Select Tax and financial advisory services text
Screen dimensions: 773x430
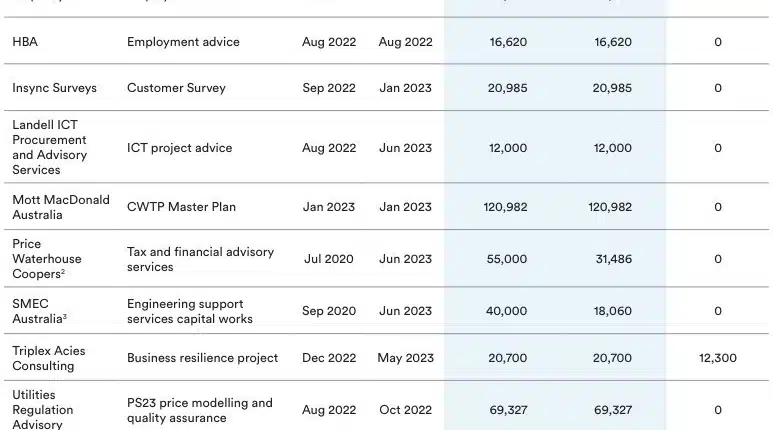click(x=200, y=259)
